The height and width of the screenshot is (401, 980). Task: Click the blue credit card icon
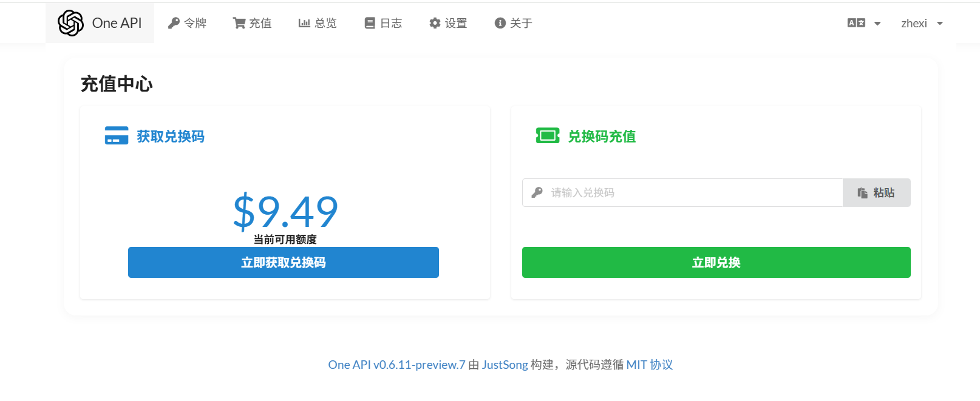117,136
